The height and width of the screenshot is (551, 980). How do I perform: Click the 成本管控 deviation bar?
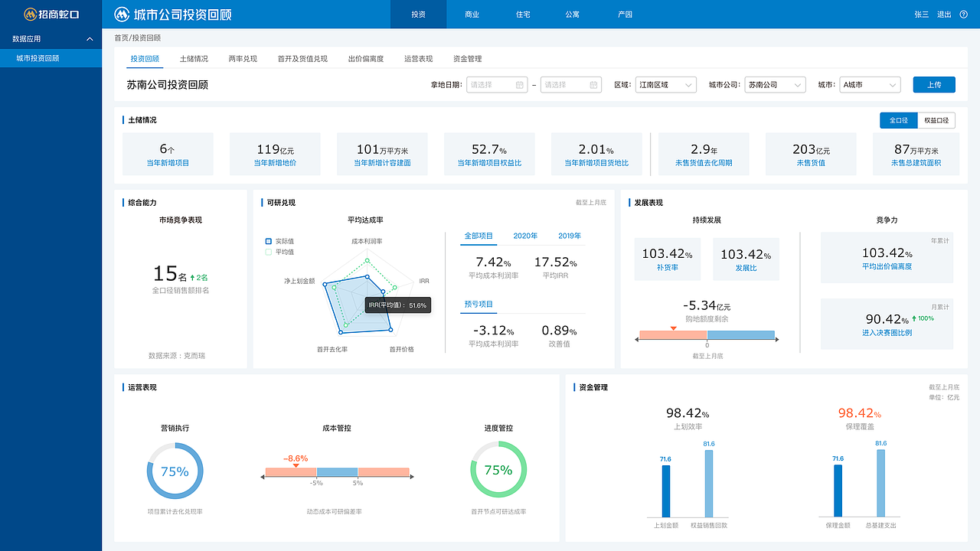coord(337,472)
